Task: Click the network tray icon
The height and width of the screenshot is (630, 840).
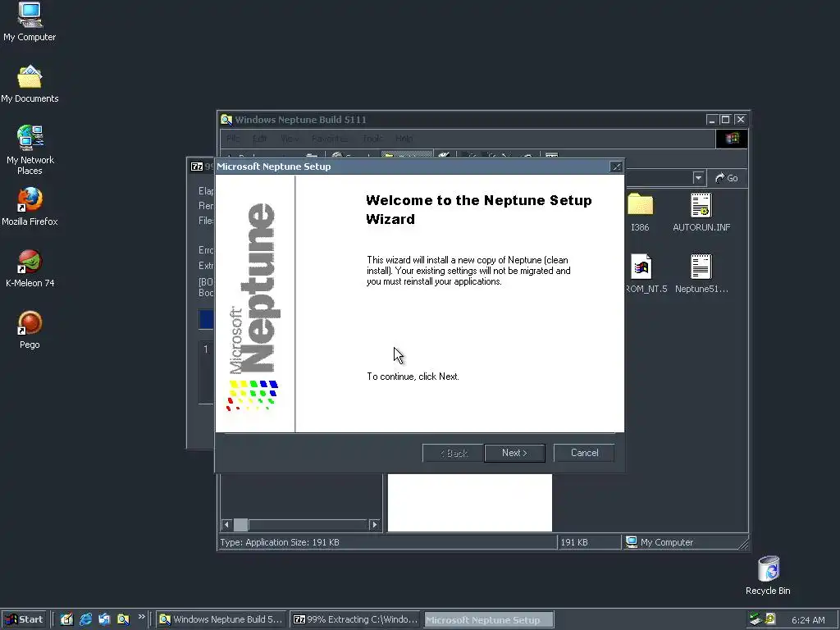Action: coord(756,619)
